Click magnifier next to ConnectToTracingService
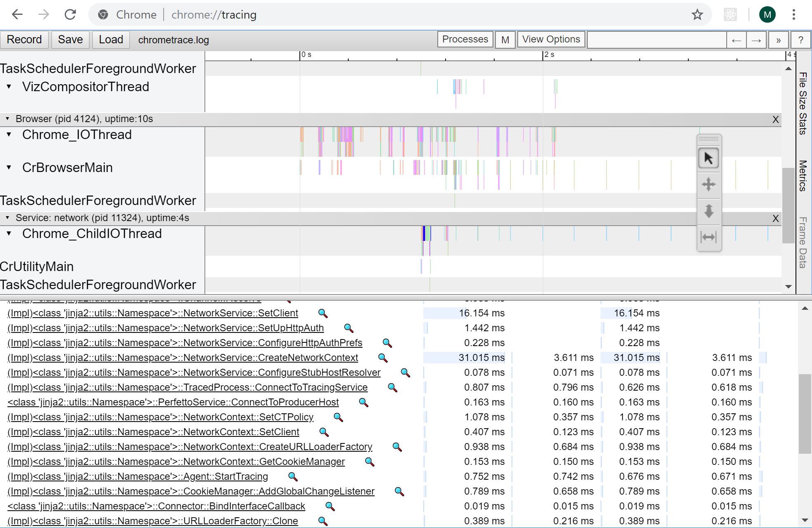Screen dimensions: 812x528 coord(392,388)
